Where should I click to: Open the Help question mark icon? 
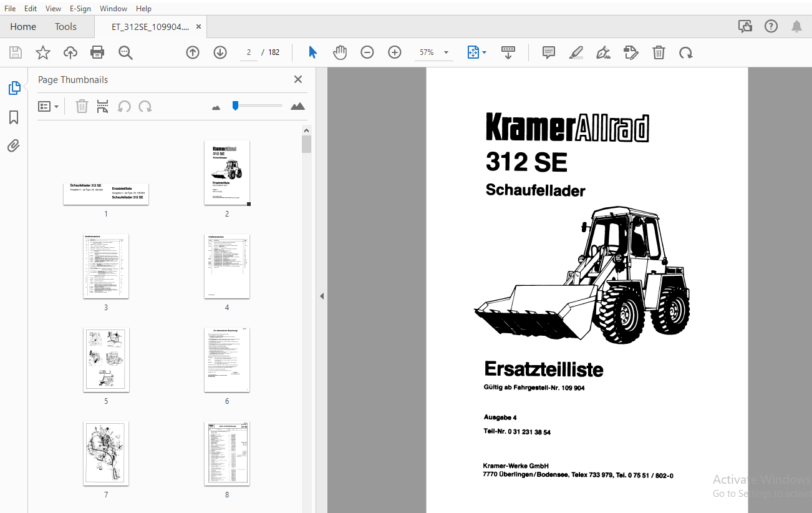[771, 26]
